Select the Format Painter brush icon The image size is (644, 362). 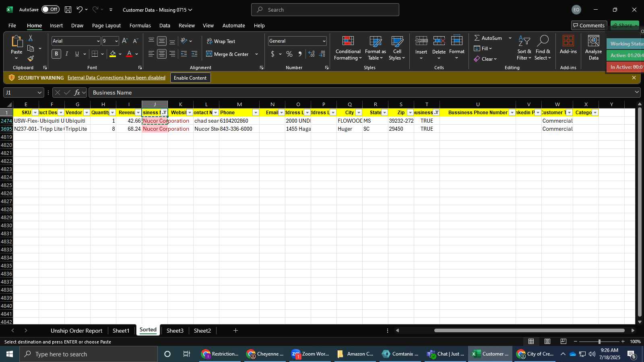click(x=31, y=59)
